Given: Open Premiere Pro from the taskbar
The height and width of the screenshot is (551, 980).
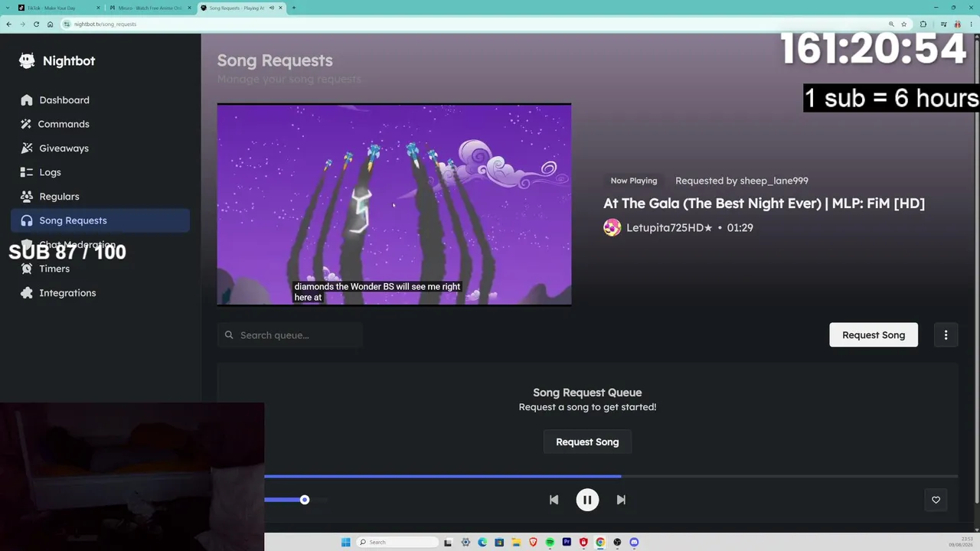Looking at the screenshot, I should pyautogui.click(x=567, y=542).
